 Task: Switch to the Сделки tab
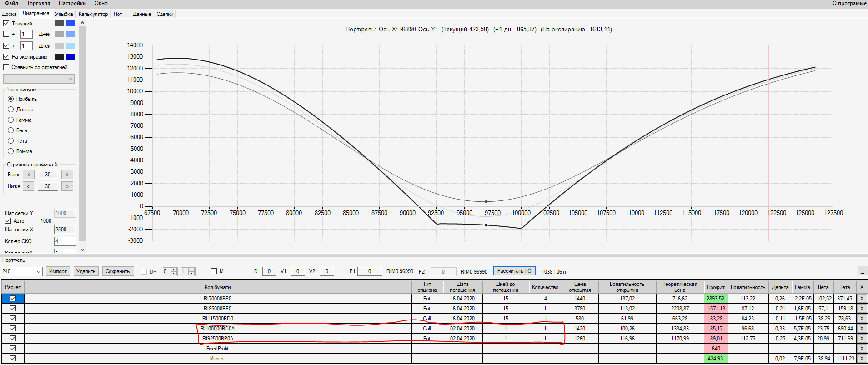pyautogui.click(x=165, y=14)
